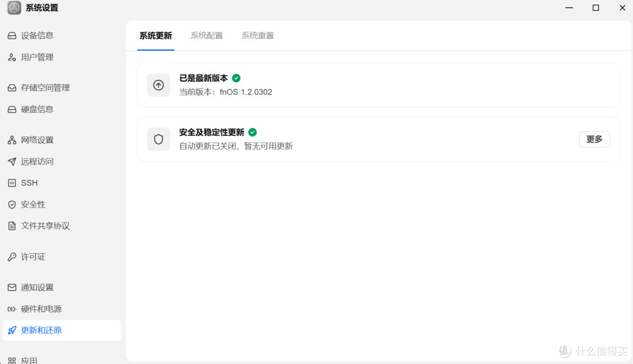Image resolution: width=633 pixels, height=364 pixels.
Task: Click green checkmark next to 已是最新版本
Action: (237, 79)
